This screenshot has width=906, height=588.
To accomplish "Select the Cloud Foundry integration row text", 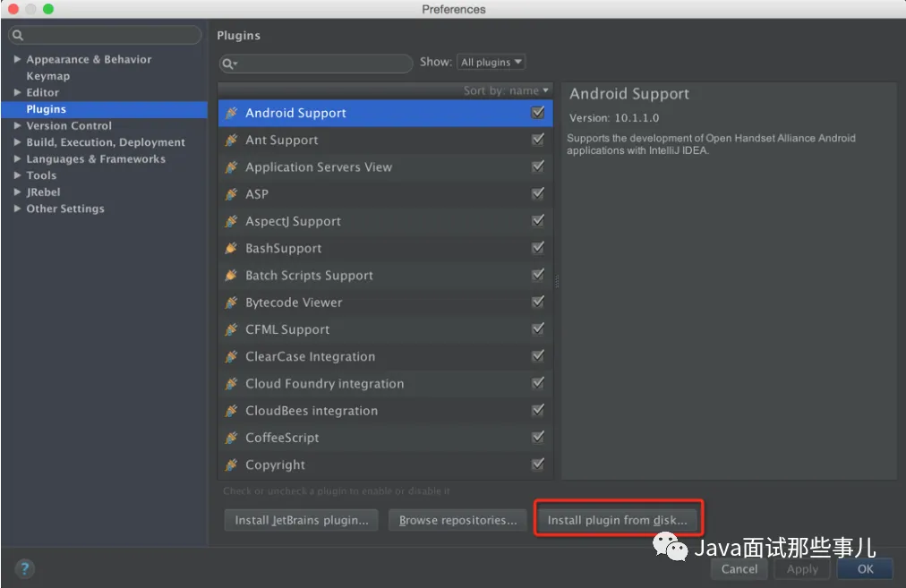I will tap(324, 384).
